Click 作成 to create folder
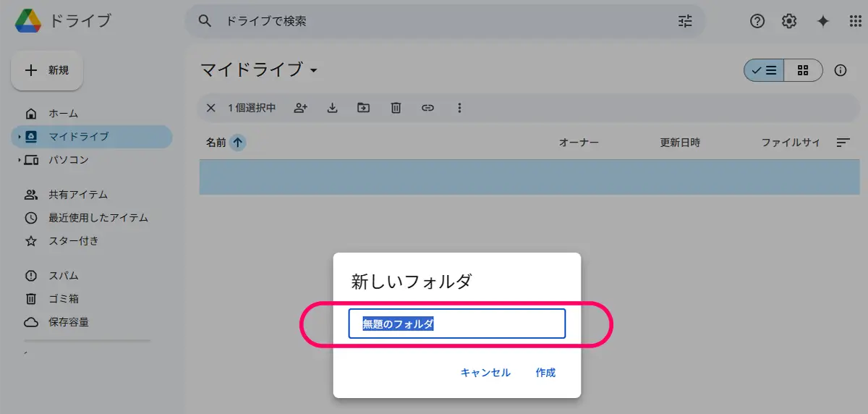Viewport: 868px width, 414px height. tap(545, 373)
